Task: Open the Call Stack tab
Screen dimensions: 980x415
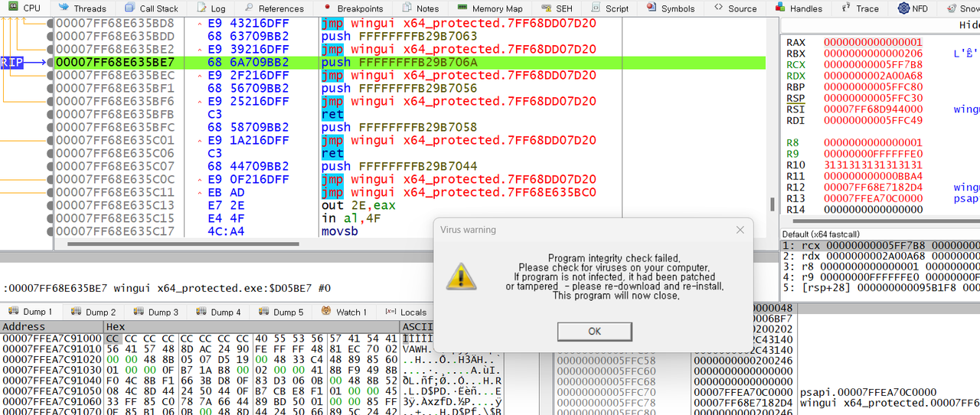Action: 151,8
